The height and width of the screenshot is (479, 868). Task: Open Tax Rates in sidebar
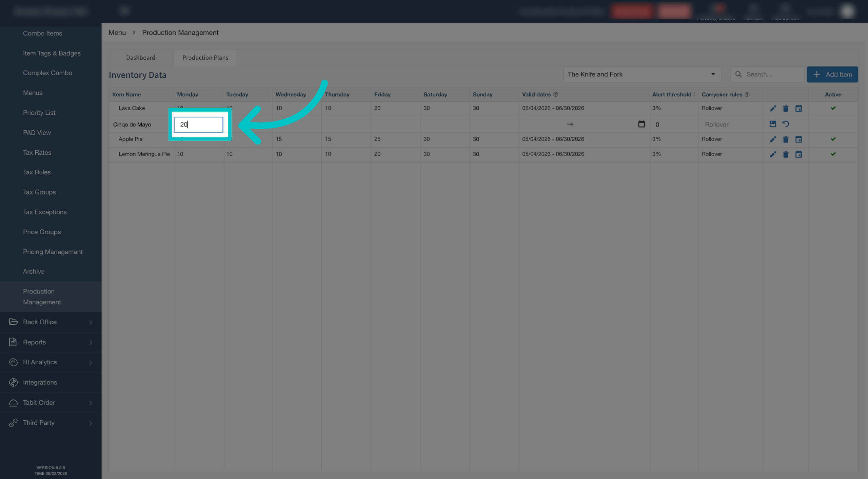point(37,153)
